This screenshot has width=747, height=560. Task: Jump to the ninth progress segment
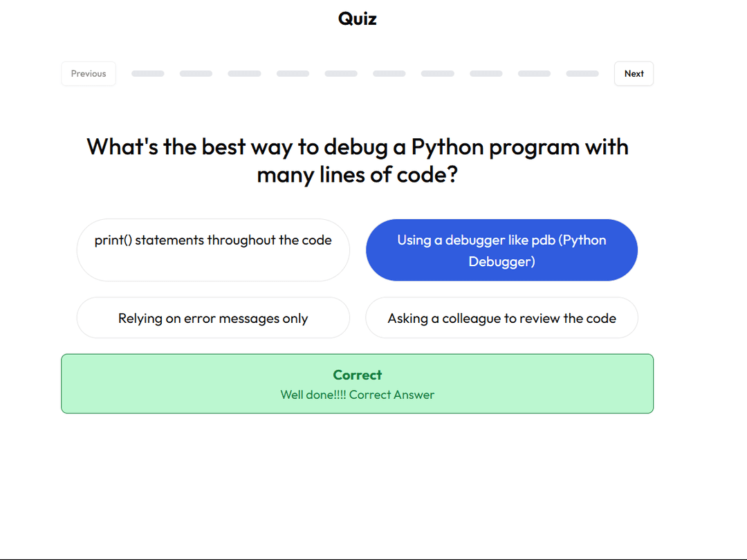534,74
